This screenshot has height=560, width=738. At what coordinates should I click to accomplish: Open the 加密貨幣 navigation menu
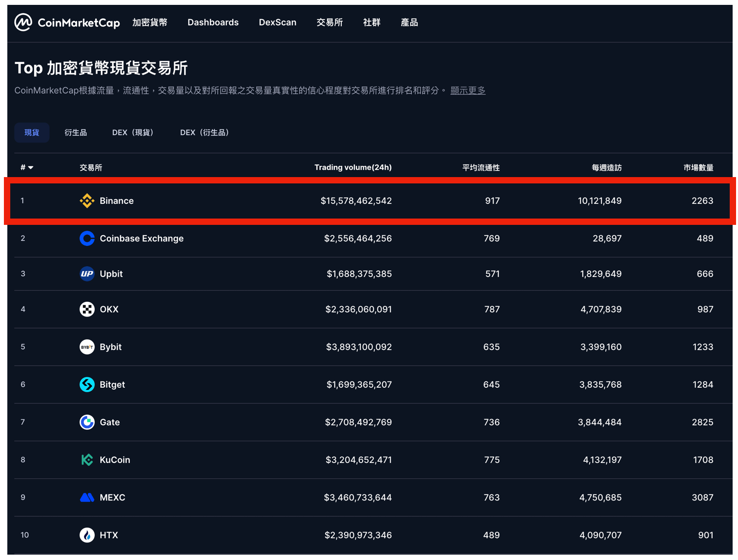[x=150, y=22]
